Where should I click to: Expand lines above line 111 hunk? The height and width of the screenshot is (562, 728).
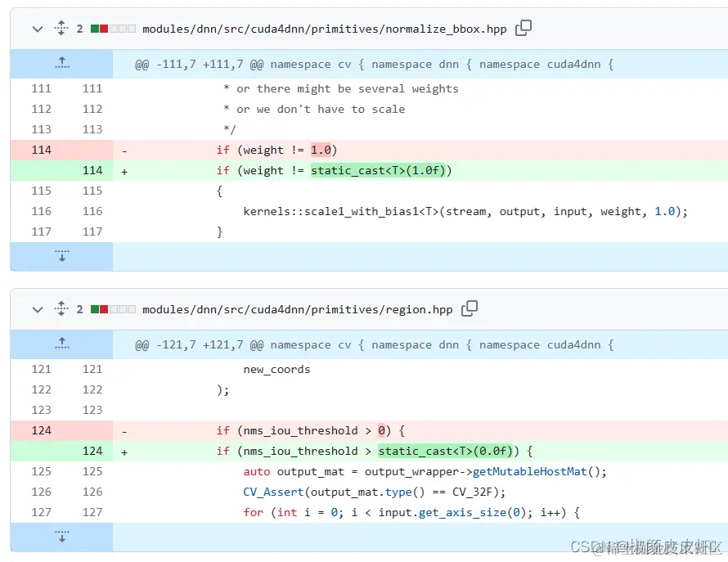(x=61, y=64)
